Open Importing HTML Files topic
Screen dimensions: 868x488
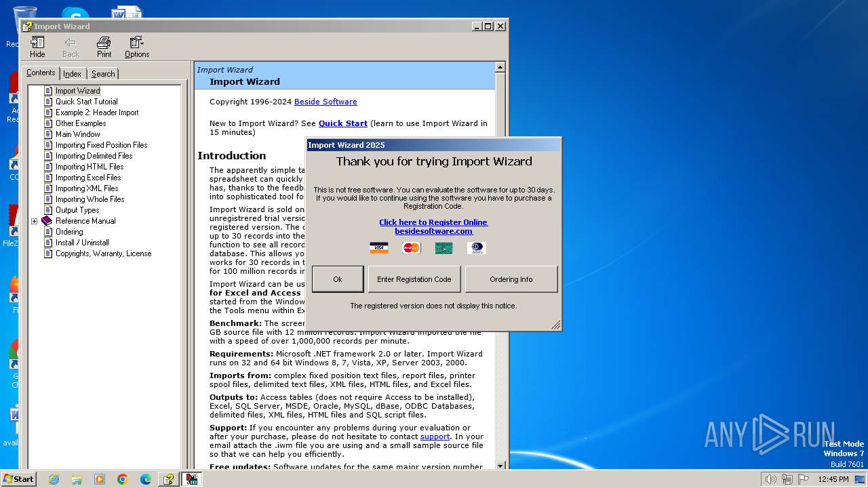pos(90,167)
